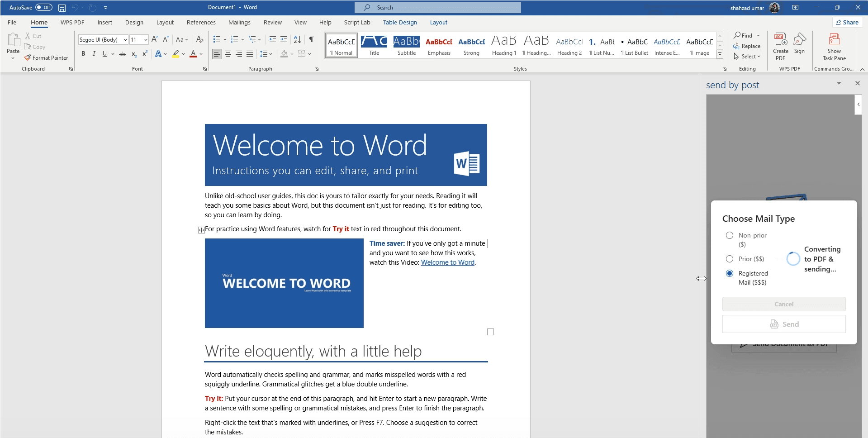Toggle Italic formatting
This screenshot has height=438, width=868.
click(94, 54)
